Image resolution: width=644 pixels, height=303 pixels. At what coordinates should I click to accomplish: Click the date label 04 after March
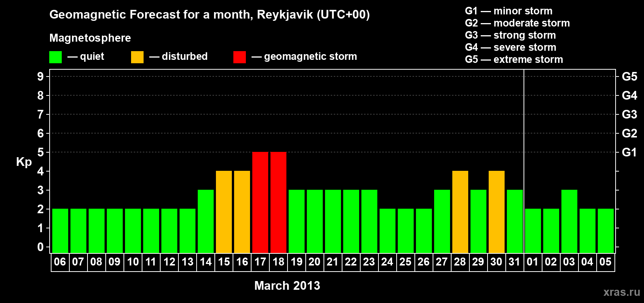click(587, 262)
